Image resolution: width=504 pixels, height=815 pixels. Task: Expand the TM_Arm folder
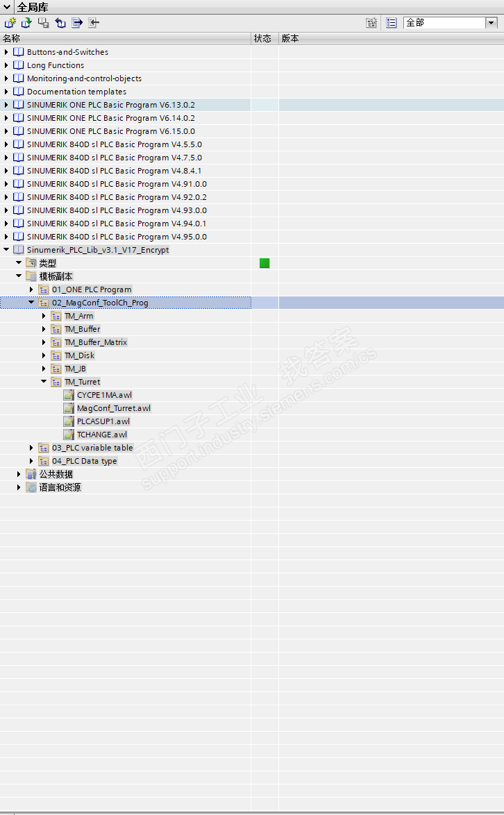(x=44, y=316)
